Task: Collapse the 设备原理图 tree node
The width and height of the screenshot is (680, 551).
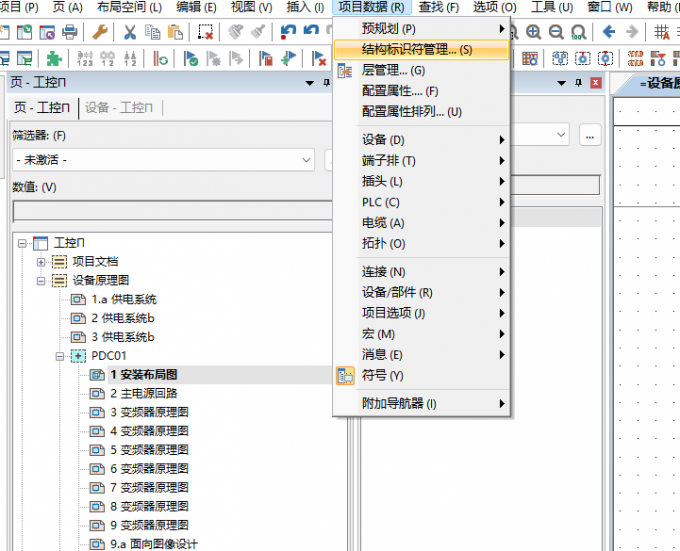Action: 41,281
